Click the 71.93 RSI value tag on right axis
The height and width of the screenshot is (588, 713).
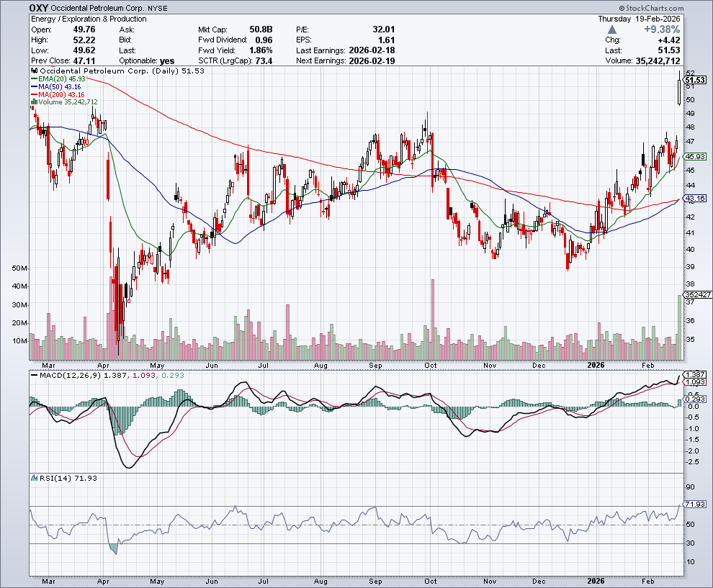click(x=695, y=504)
